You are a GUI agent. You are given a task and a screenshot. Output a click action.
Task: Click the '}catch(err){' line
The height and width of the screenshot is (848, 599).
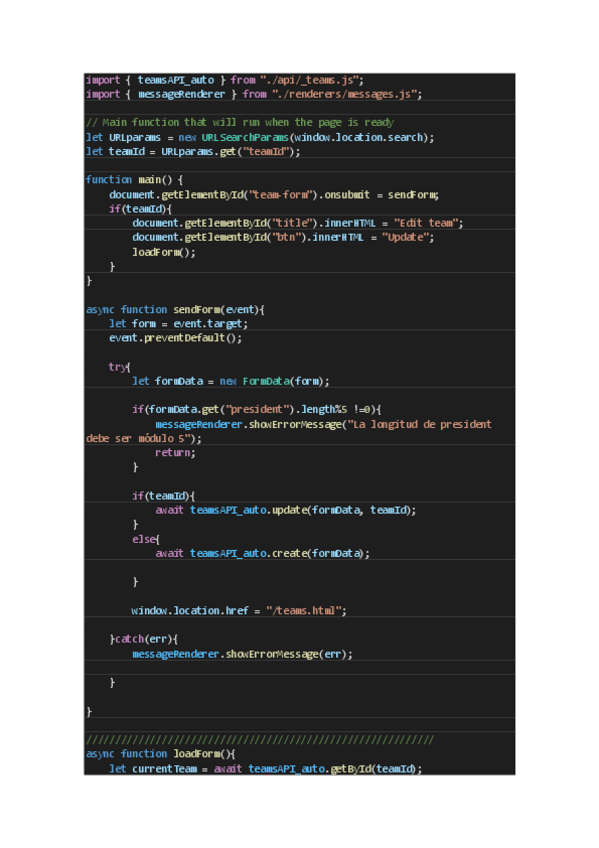[x=144, y=639]
